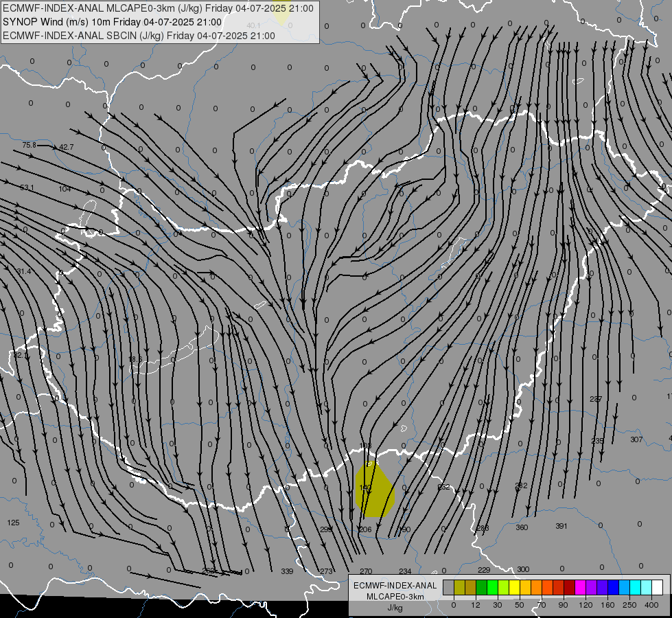Click the 31.4 value on the map
Screen dimensions: 672x618
click(24, 271)
